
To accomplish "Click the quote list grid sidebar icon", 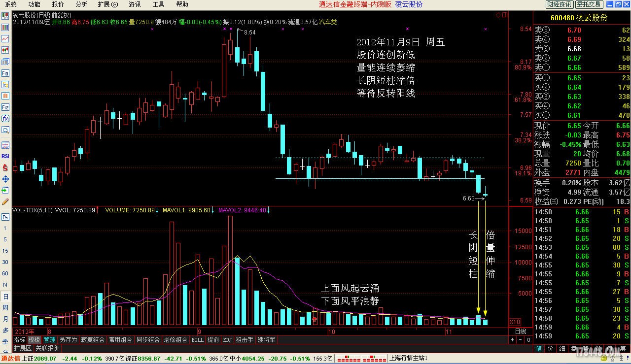I will click(x=5, y=27).
